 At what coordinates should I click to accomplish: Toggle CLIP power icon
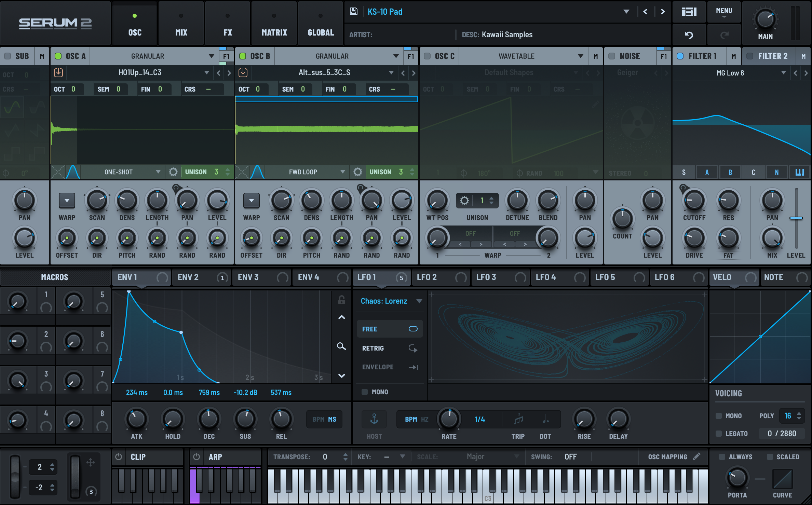[119, 457]
